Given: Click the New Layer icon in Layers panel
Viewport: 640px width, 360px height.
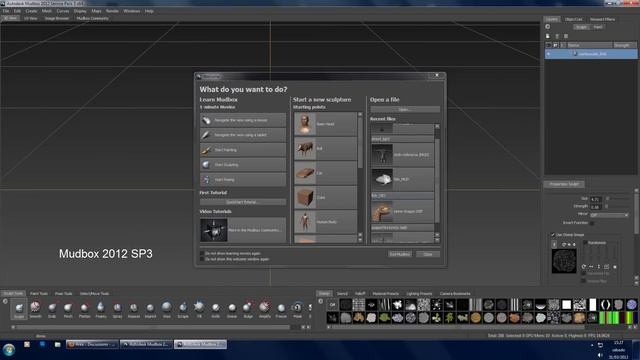Looking at the screenshot, I should click(548, 36).
